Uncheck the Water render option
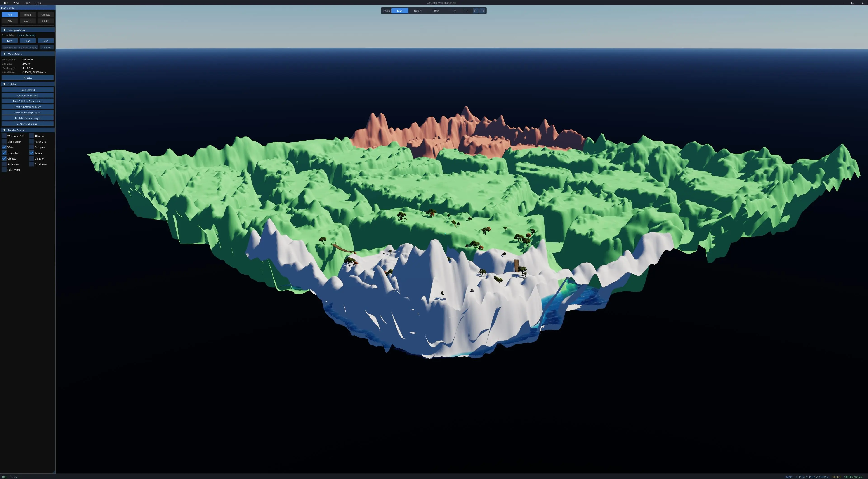Image resolution: width=868 pixels, height=479 pixels. coord(4,147)
